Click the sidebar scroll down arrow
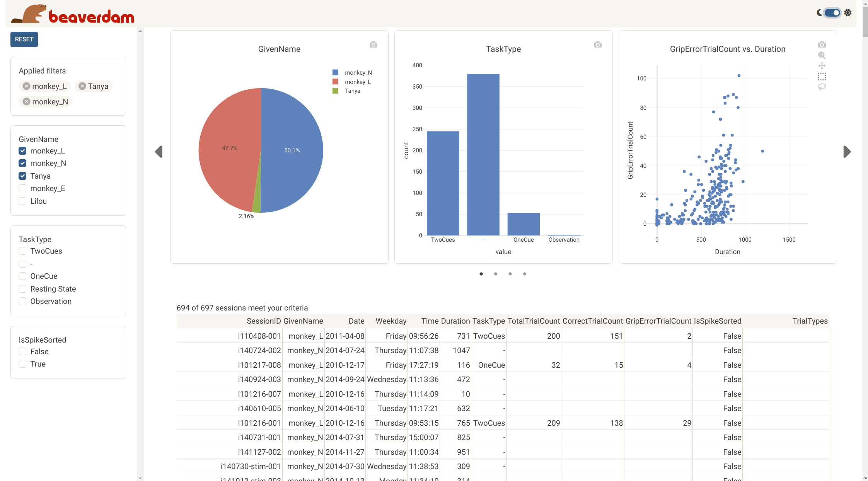This screenshot has width=868, height=481. click(140, 478)
